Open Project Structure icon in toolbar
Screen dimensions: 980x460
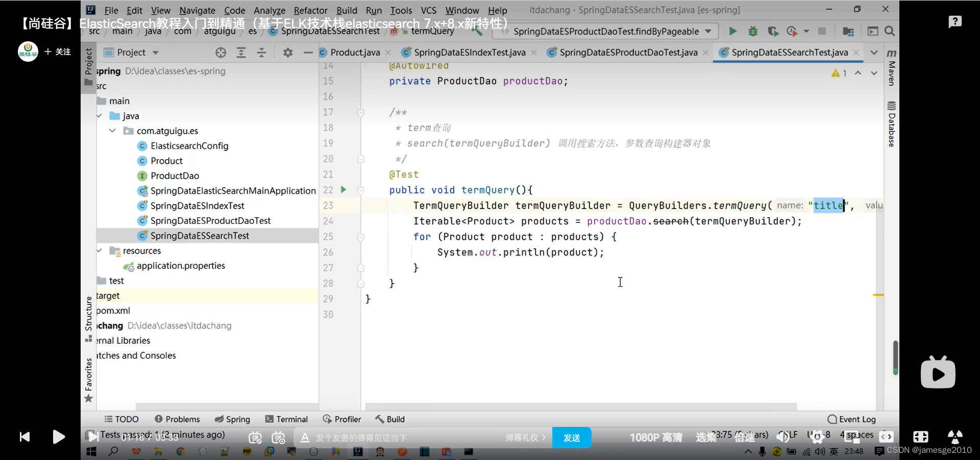(x=848, y=31)
